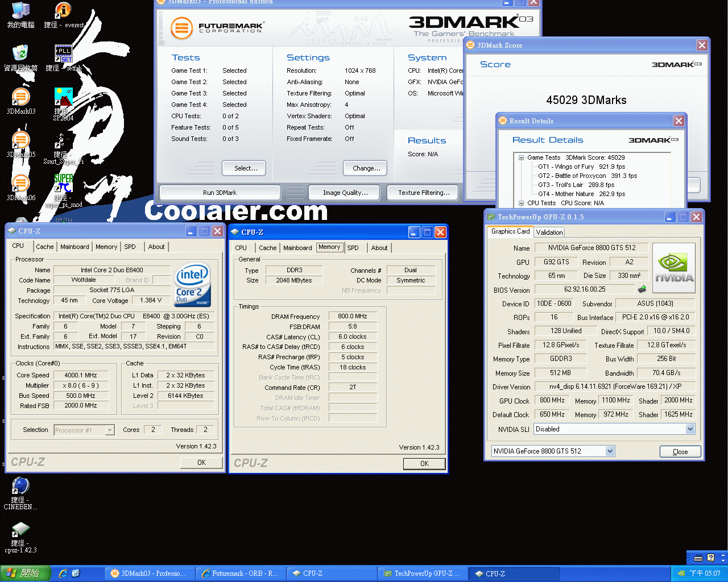The width and height of the screenshot is (728, 582).
Task: Open the CINEBENCH desktop shortcut
Action: (20, 493)
